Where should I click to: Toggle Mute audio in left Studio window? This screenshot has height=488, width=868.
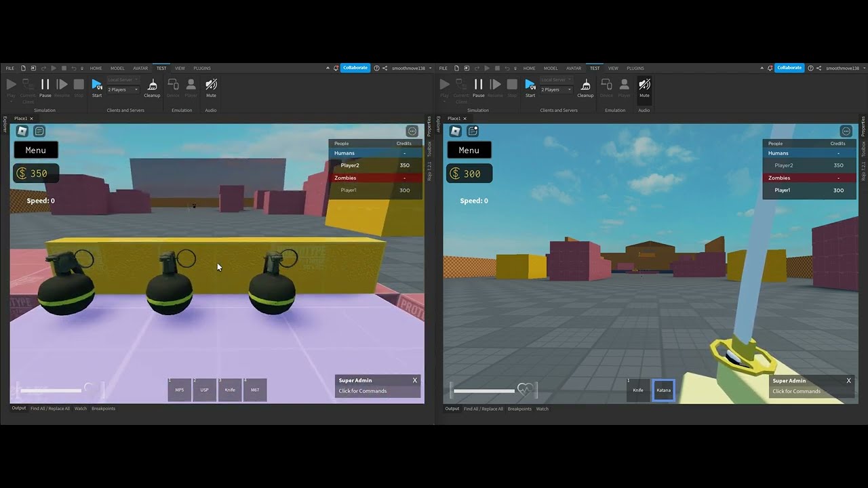click(211, 87)
